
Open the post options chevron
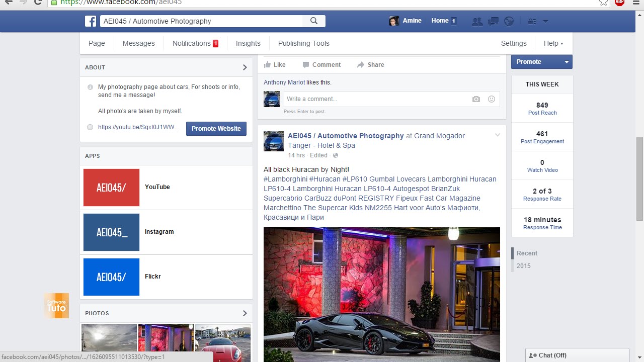497,135
